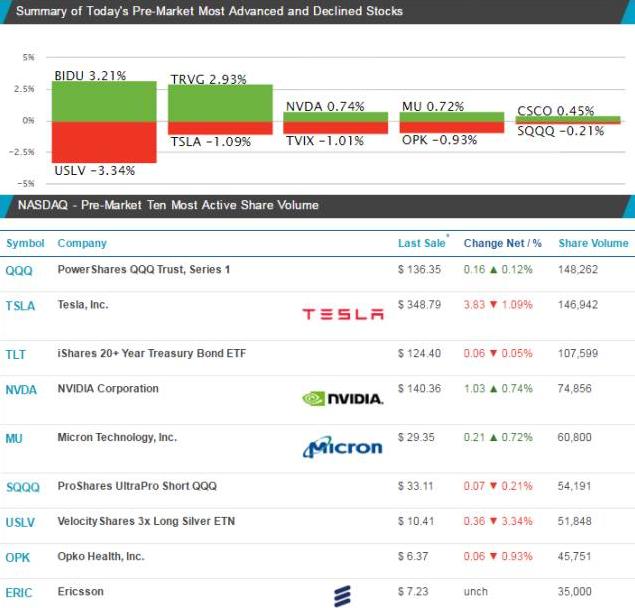Select share volume 35,000
The image size is (635, 608).
point(575,592)
